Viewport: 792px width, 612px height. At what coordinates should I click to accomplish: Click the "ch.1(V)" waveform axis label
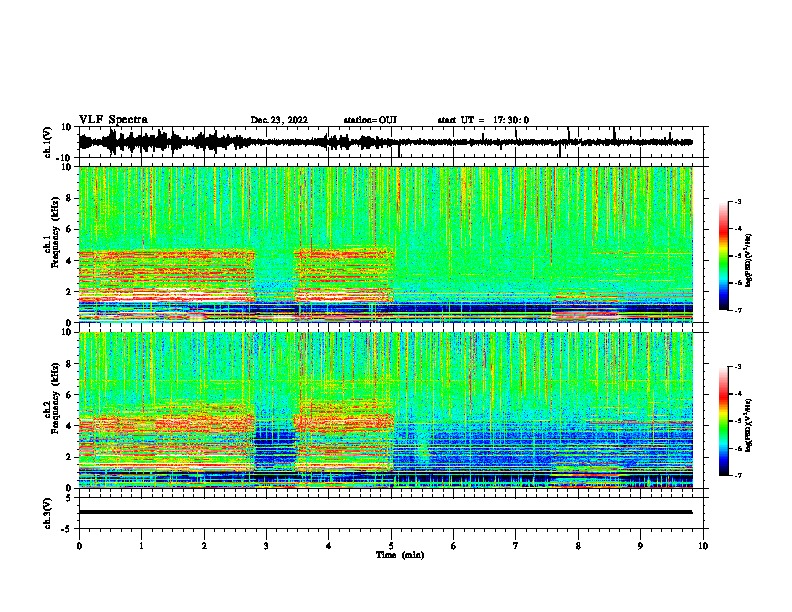tap(48, 142)
